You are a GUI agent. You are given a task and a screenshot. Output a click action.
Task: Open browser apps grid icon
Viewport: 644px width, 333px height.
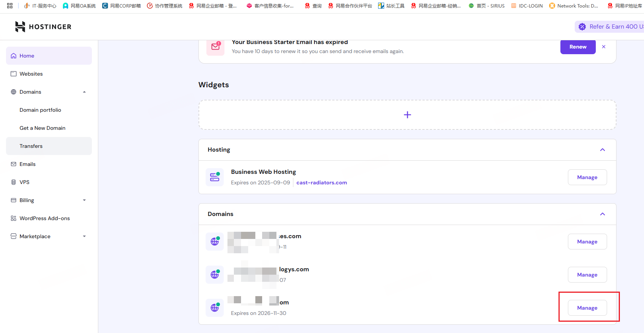(10, 6)
